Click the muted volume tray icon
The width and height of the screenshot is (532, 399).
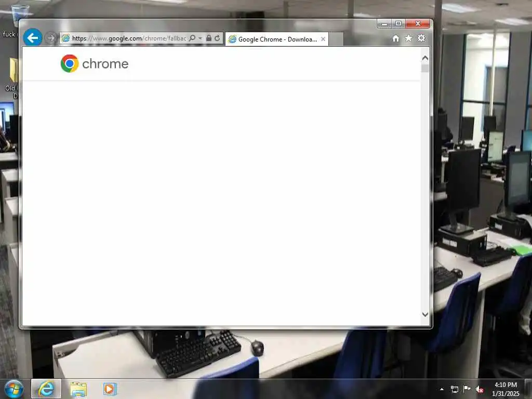(x=480, y=390)
